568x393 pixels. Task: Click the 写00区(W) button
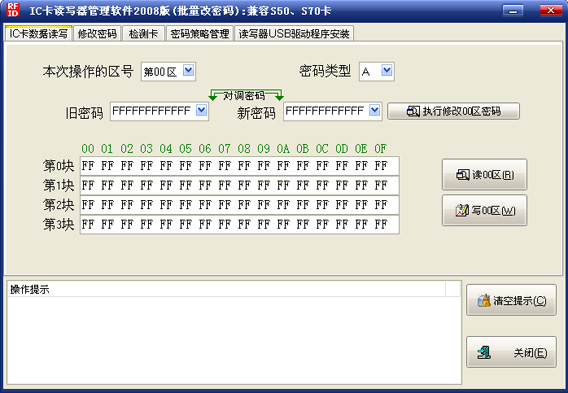[x=484, y=210]
